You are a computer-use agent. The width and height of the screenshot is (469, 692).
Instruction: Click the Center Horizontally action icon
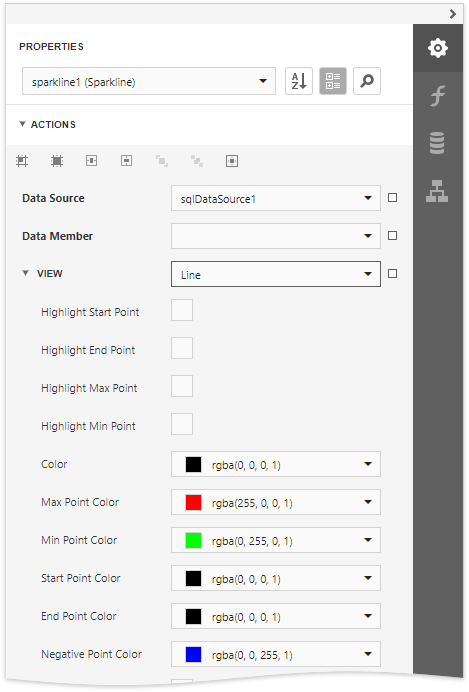[92, 161]
